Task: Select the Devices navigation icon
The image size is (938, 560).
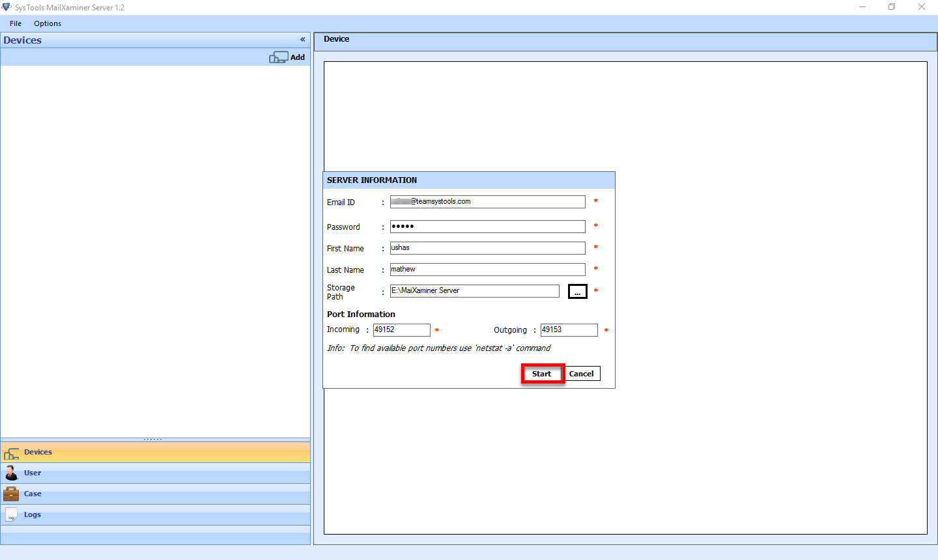Action: pyautogui.click(x=12, y=453)
